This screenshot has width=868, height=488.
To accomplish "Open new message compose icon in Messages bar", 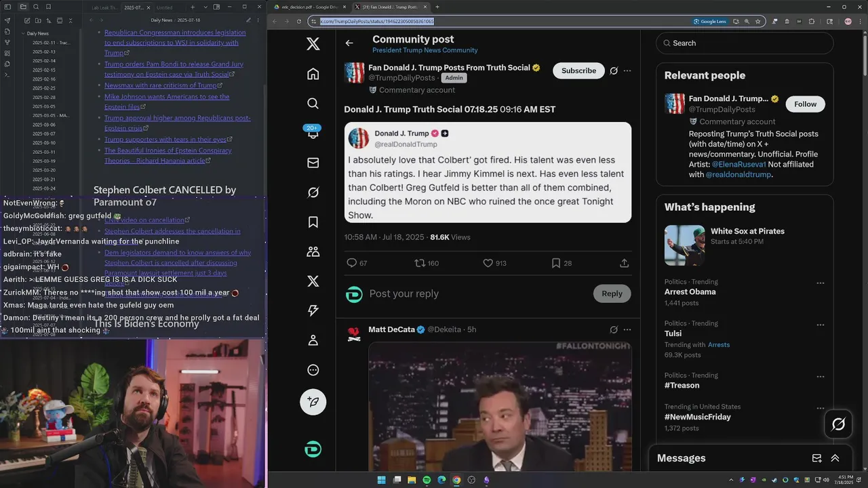I will (816, 458).
